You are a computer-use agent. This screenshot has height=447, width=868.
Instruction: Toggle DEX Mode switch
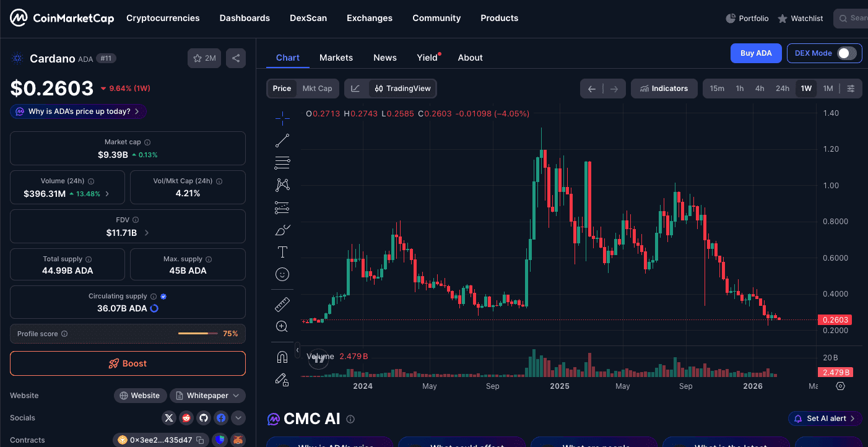click(846, 53)
